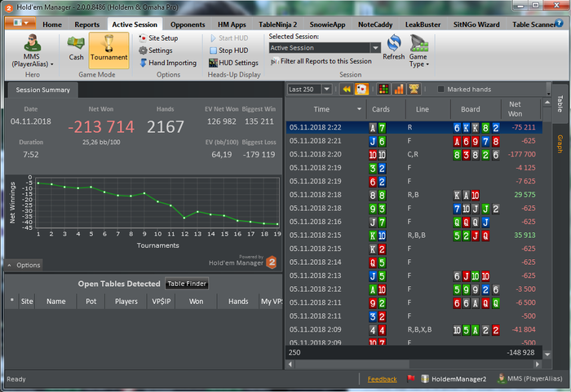Screen dimensions: 571x392
Task: Select the 05.11.2018 2:22 hand row
Action: click(x=414, y=127)
